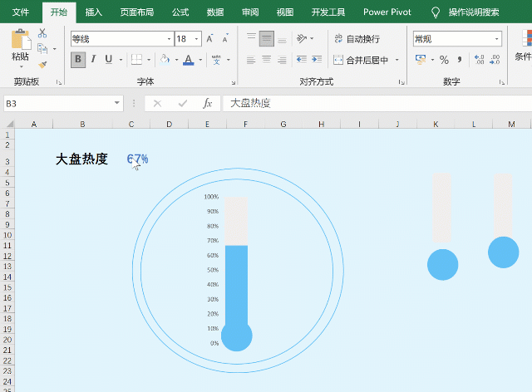532x392 pixels.
Task: Switch to 插入 tab
Action: pos(94,12)
